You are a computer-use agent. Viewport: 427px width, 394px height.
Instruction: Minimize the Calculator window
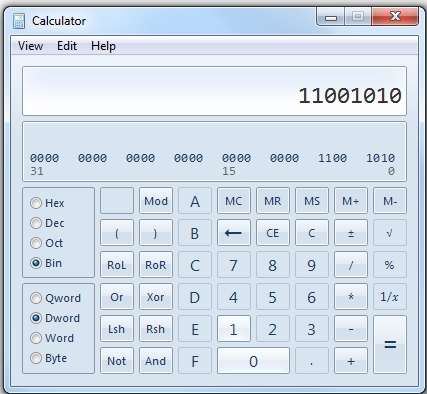(x=331, y=17)
